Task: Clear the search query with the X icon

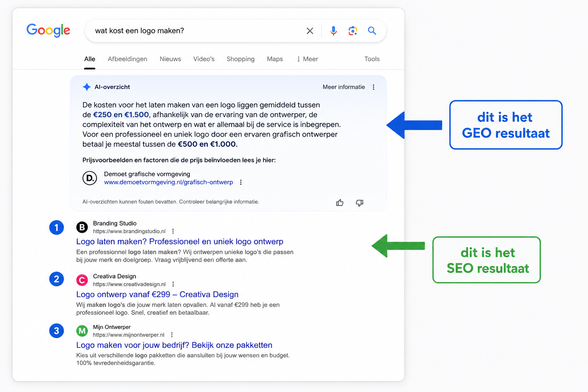Action: [x=310, y=31]
